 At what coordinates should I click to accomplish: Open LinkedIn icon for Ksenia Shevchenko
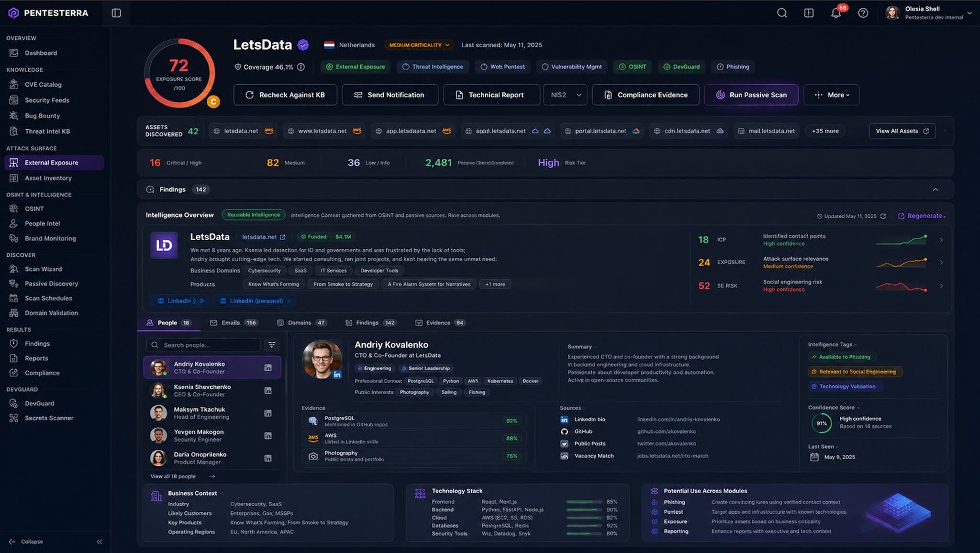pyautogui.click(x=268, y=390)
